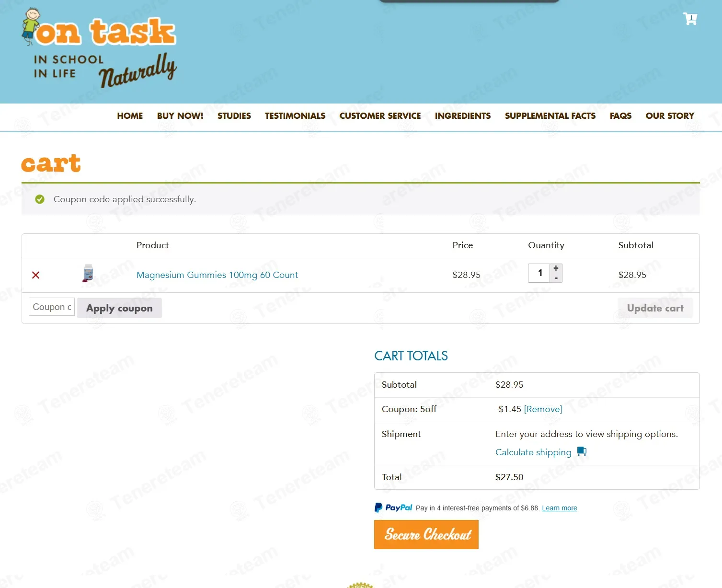Open INGREDIENTS page
Viewport: 722px width, 588px height.
click(x=463, y=116)
